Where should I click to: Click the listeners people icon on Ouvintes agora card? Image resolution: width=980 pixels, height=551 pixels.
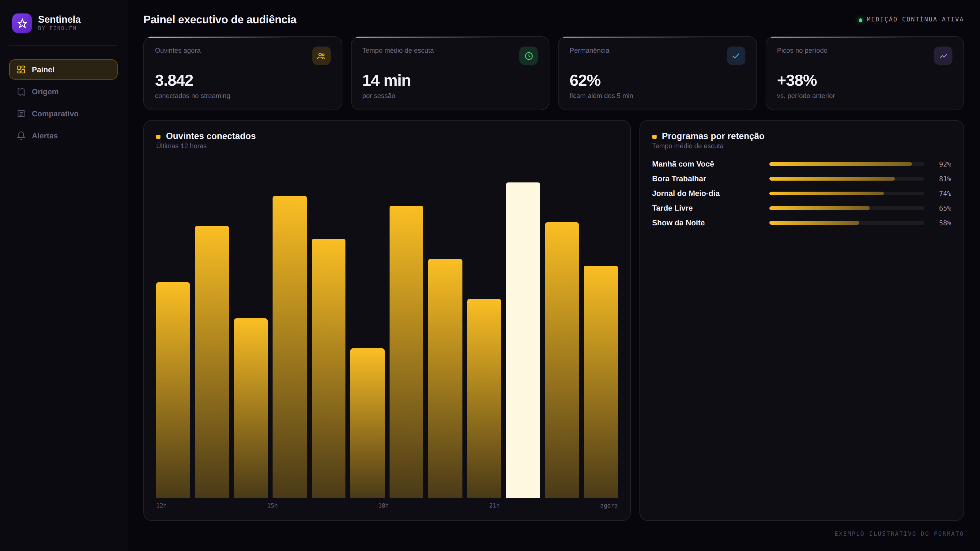point(321,56)
